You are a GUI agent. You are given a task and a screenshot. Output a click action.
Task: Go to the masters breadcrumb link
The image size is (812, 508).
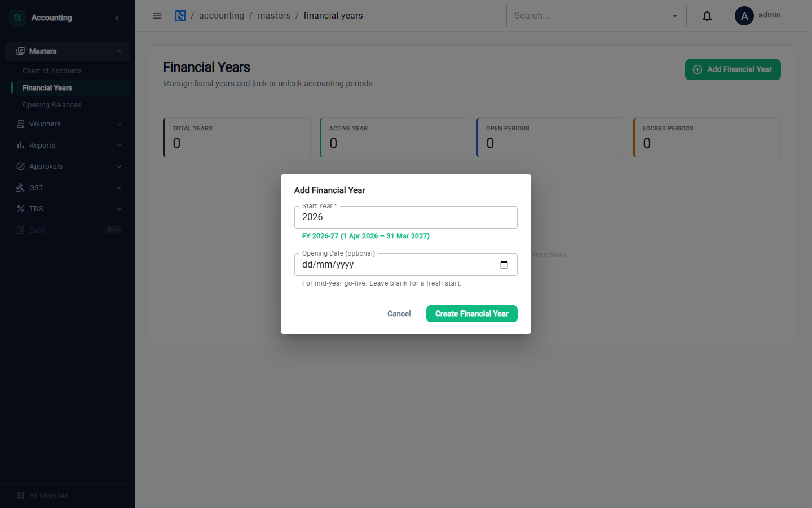[x=274, y=16]
